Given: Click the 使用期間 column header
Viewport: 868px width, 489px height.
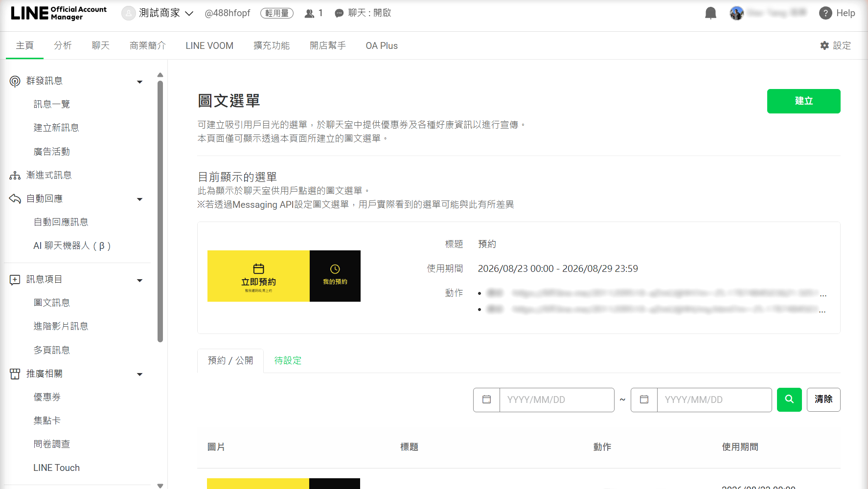Looking at the screenshot, I should [x=740, y=447].
